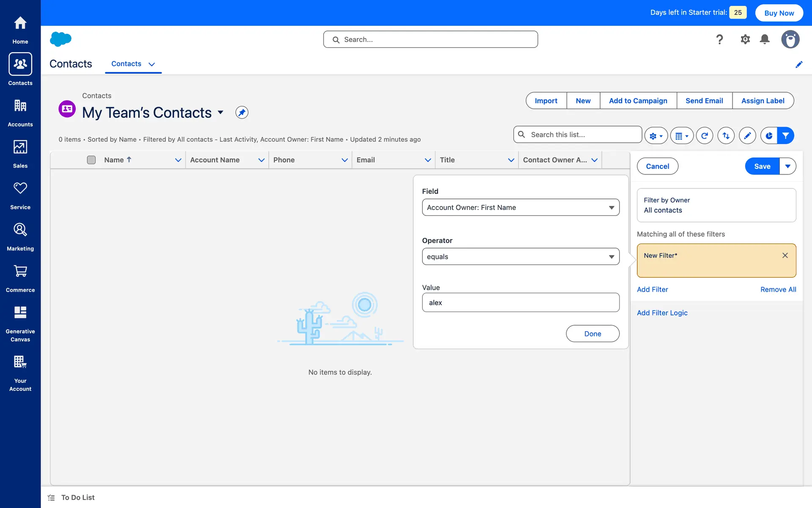Click the refresh list icon
The image size is (812, 508).
704,135
